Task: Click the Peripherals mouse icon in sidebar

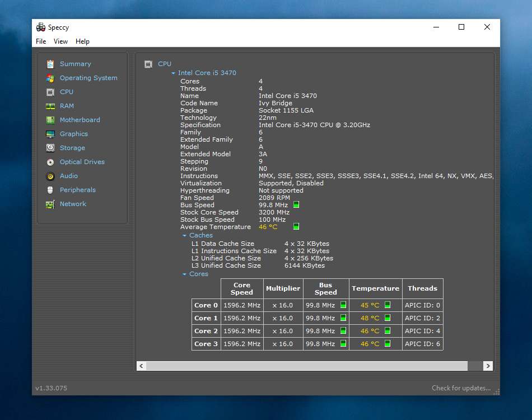Action: [x=50, y=190]
